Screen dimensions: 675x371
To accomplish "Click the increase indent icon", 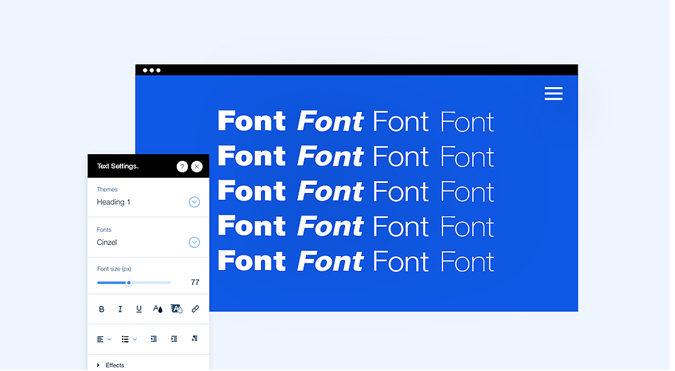I will (174, 339).
